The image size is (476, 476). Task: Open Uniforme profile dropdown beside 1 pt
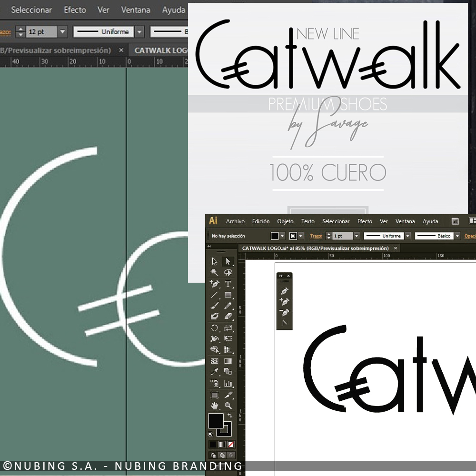point(408,236)
